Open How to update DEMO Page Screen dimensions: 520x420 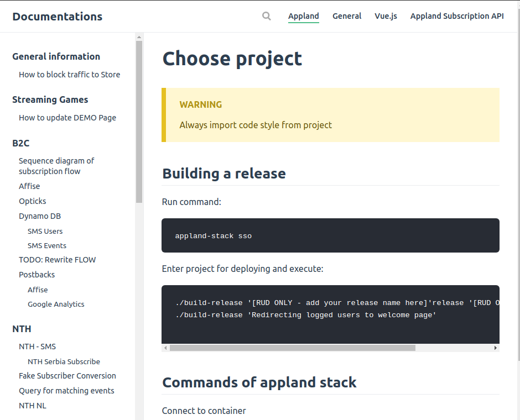[67, 118]
